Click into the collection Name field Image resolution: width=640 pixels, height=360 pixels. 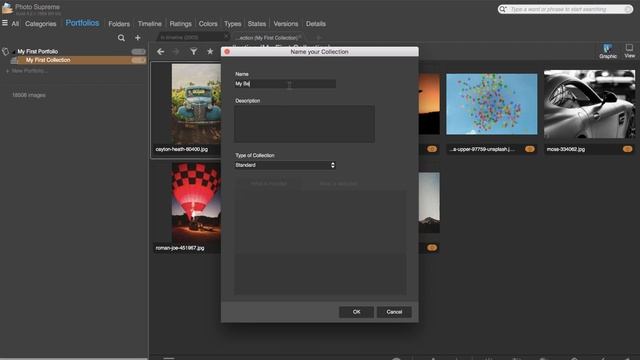[x=285, y=84]
